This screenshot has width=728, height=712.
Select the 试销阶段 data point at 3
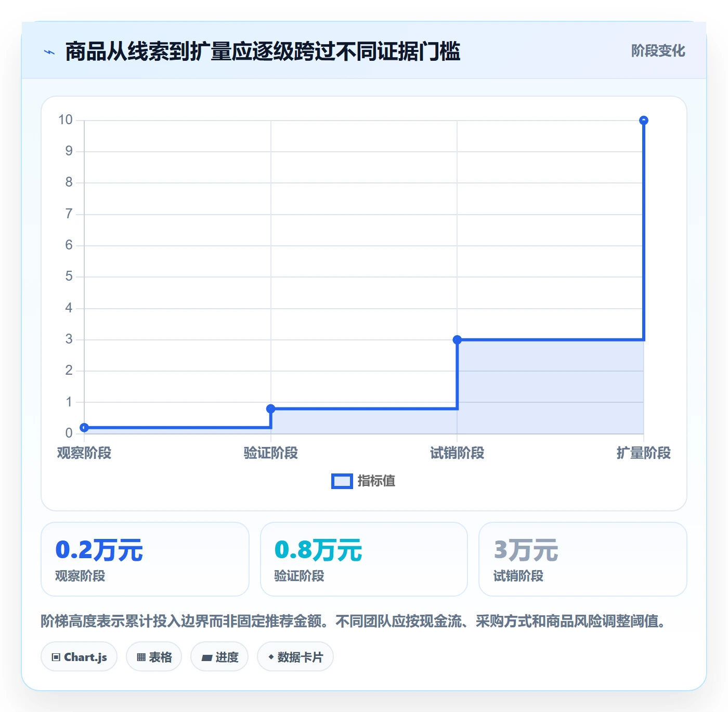coord(457,340)
